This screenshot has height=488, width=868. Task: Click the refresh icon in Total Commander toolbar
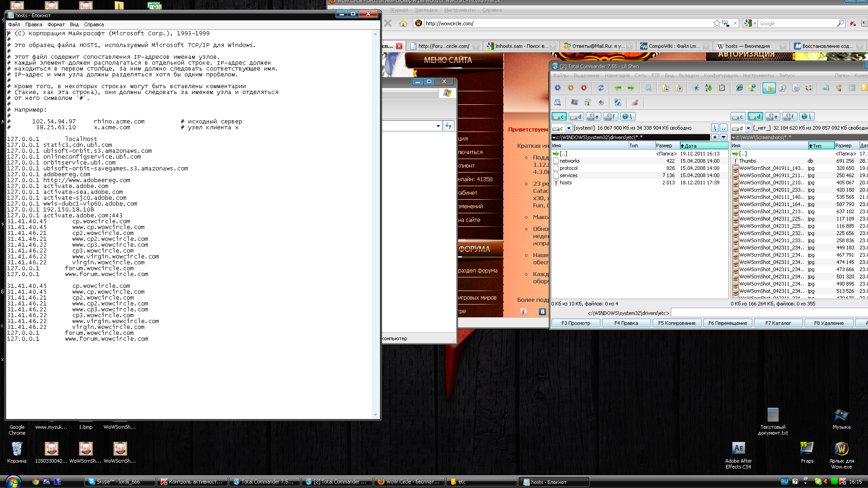coord(601,88)
